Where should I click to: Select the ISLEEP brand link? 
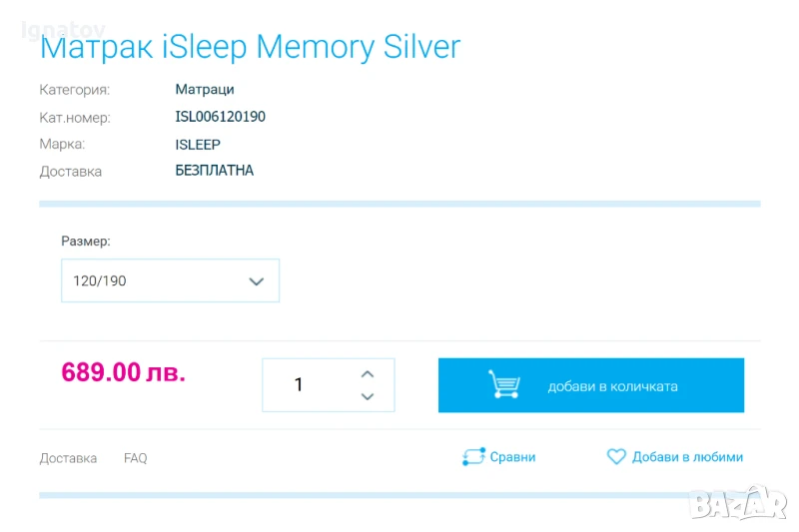198,145
